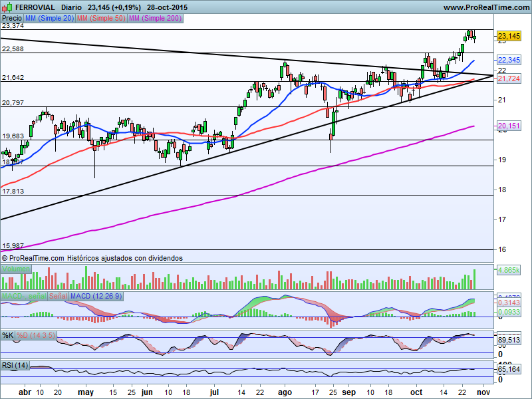Click the magenta 20,151 moving average tag
The height and width of the screenshot is (399, 532).
pos(509,126)
